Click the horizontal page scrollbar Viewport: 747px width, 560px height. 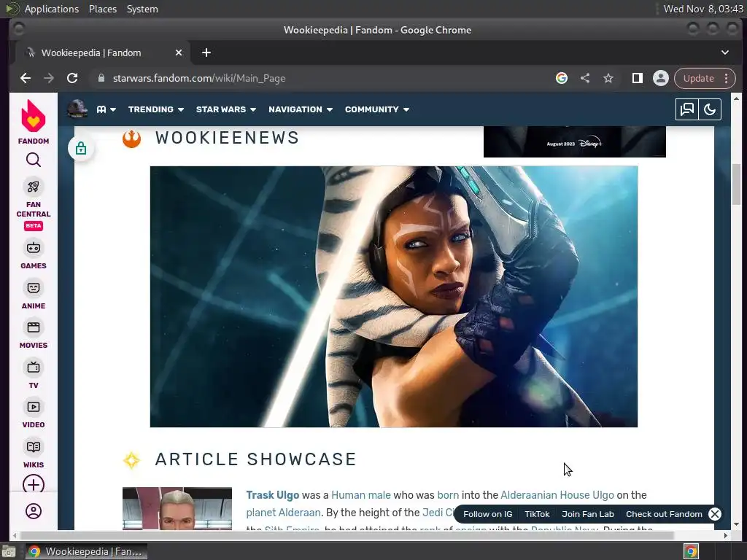pyautogui.click(x=346, y=535)
